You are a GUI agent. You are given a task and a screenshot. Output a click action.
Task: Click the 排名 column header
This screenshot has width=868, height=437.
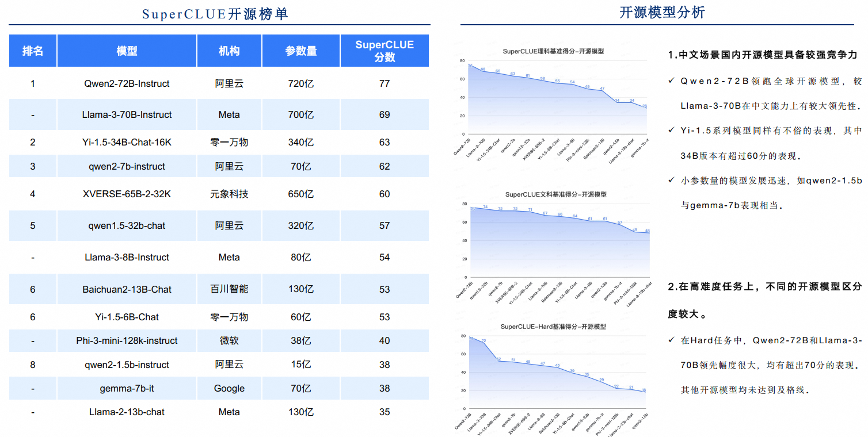tap(32, 51)
